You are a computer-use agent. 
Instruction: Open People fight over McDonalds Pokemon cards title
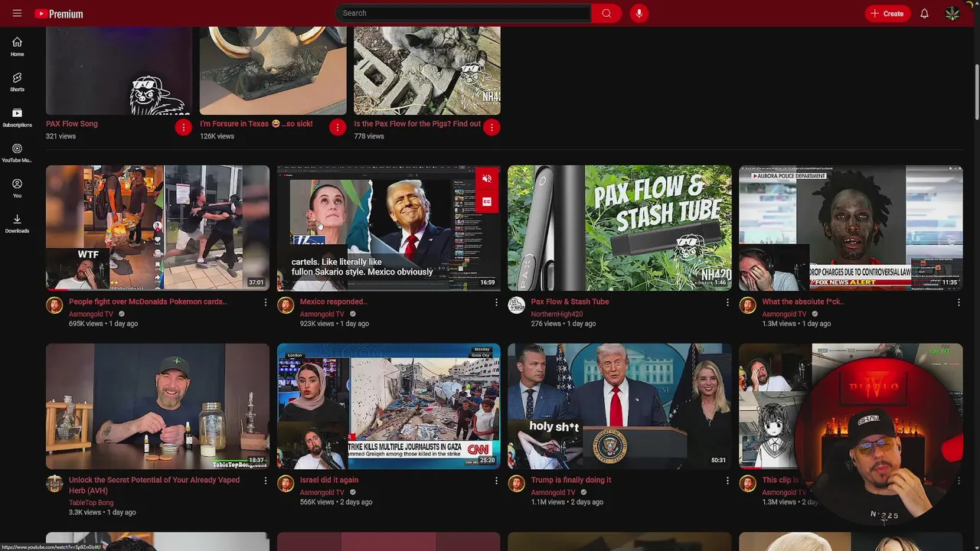(148, 302)
